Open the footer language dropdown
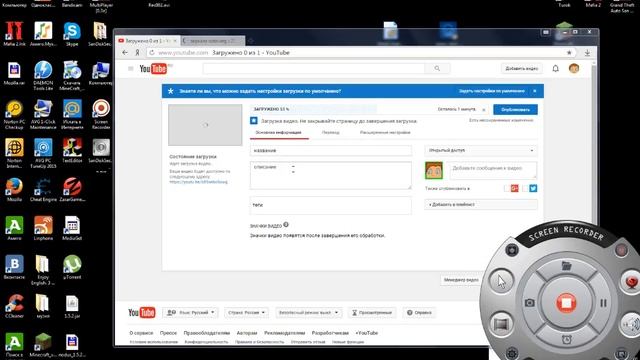This screenshot has height=360, width=640. tap(190, 313)
